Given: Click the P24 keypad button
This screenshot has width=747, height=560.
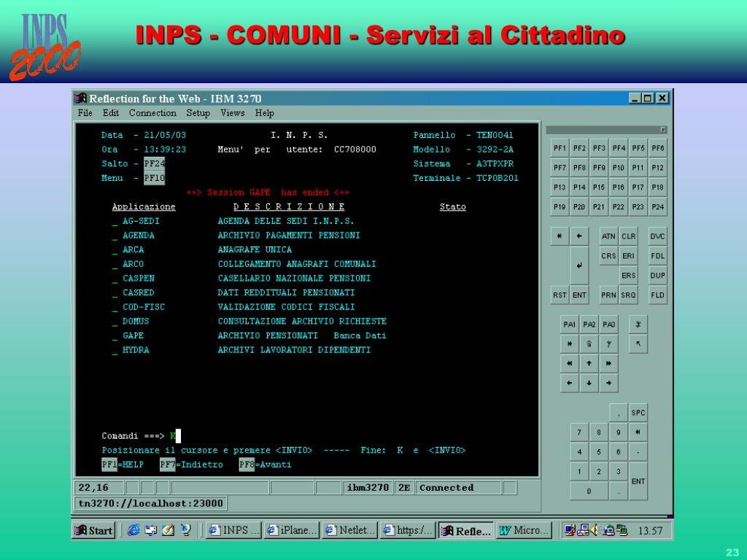Looking at the screenshot, I should tap(657, 206).
